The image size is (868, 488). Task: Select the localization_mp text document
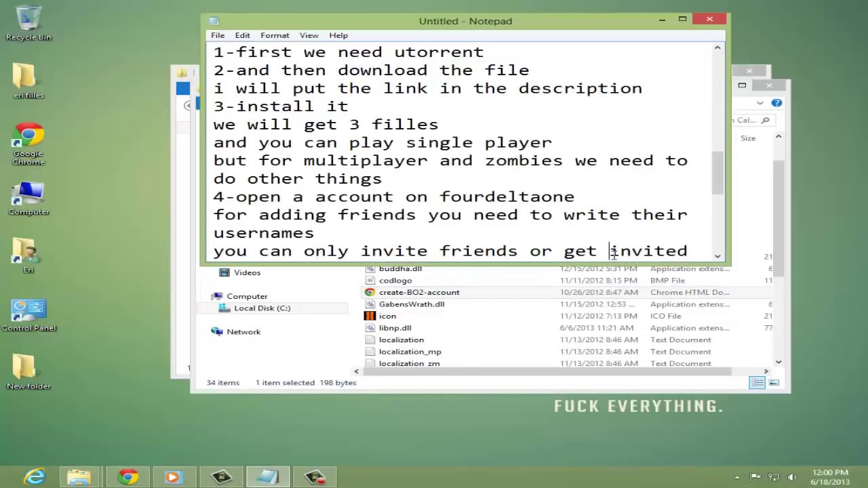pos(410,352)
